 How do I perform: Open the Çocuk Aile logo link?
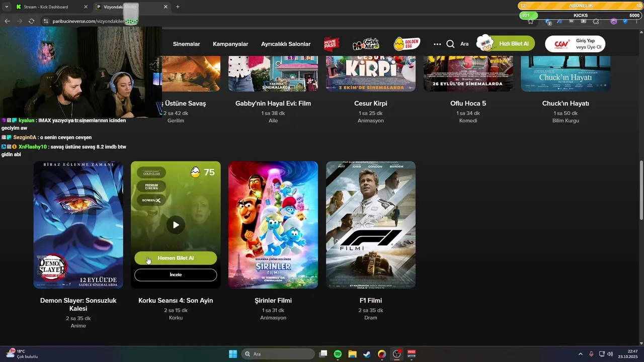pyautogui.click(x=366, y=44)
